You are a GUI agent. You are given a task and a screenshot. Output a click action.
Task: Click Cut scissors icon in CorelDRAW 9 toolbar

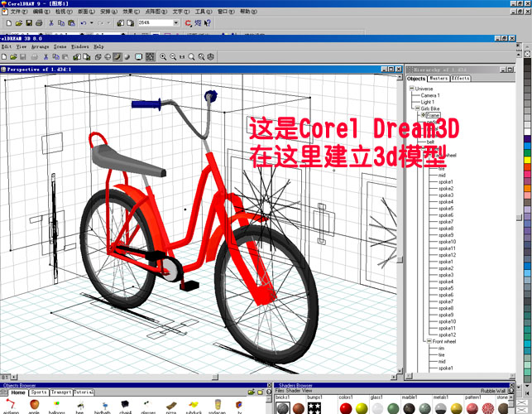(x=51, y=23)
